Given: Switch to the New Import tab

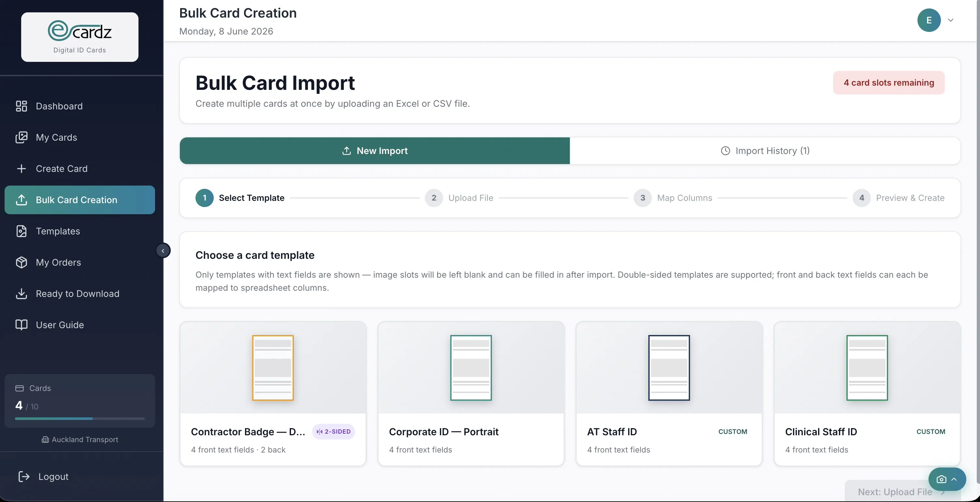Looking at the screenshot, I should point(375,150).
